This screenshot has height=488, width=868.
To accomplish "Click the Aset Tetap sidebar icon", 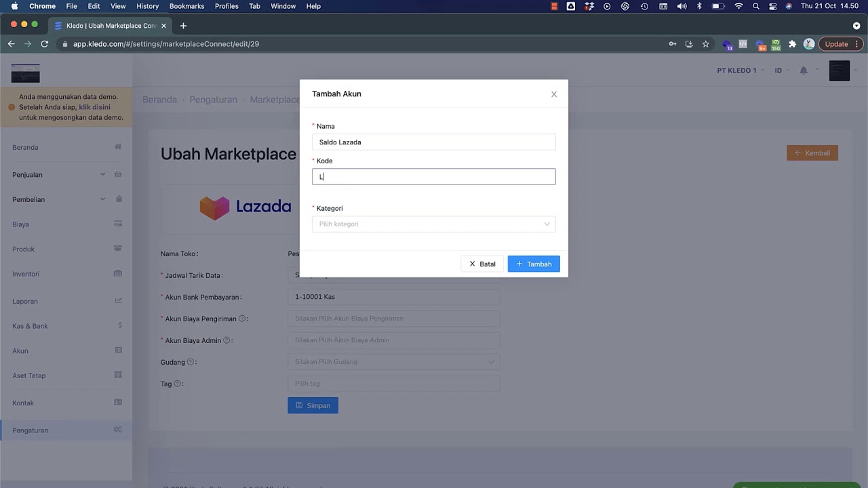I will 118,375.
